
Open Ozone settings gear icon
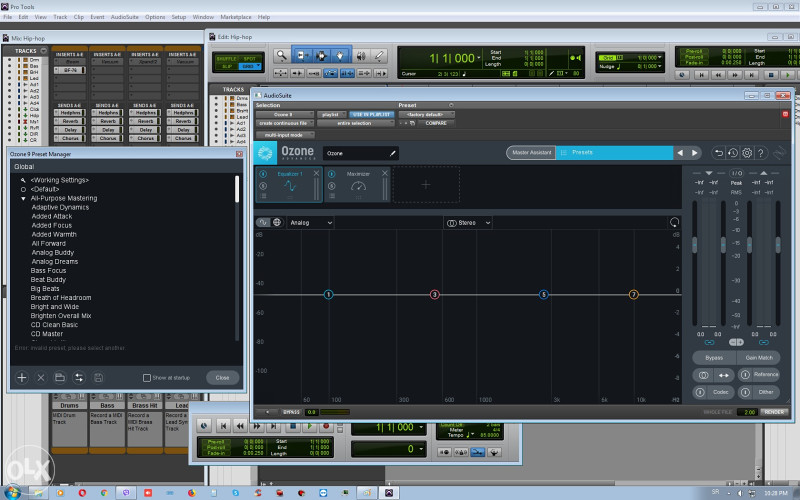tap(747, 153)
